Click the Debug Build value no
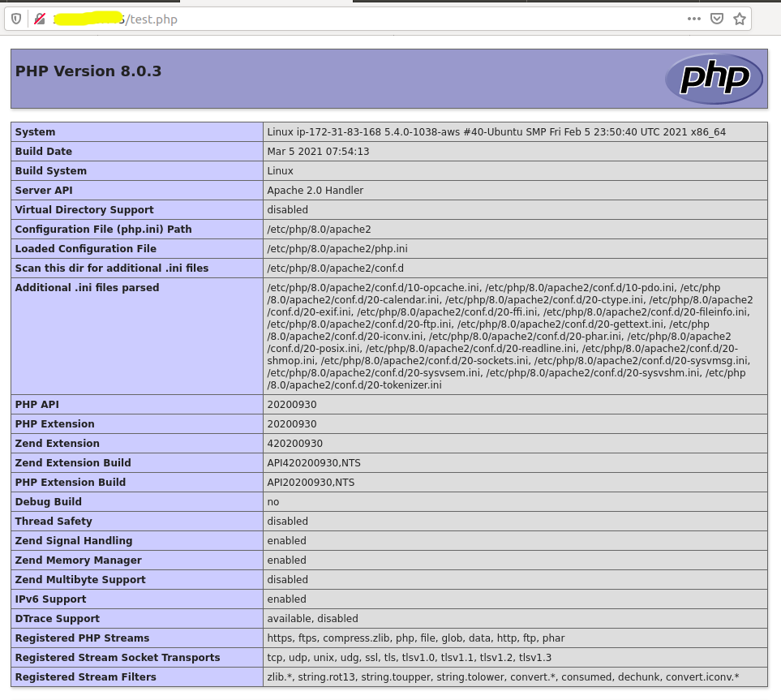 coord(273,502)
